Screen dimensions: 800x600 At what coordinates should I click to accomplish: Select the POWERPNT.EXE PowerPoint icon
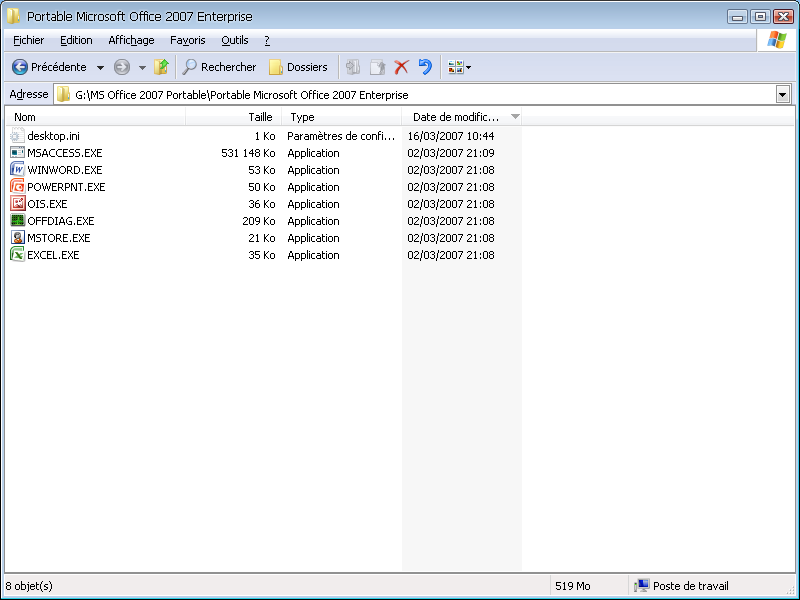click(x=17, y=186)
